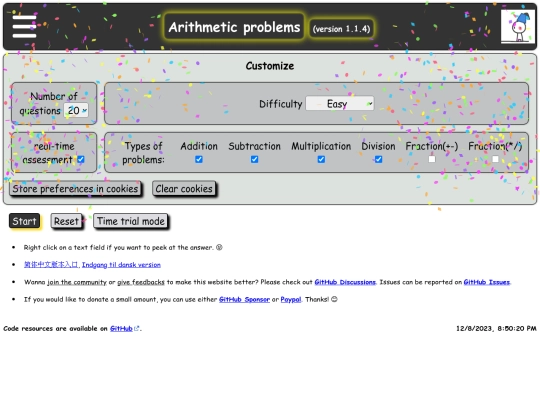
Task: Switch to Time trial mode
Action: 131,221
